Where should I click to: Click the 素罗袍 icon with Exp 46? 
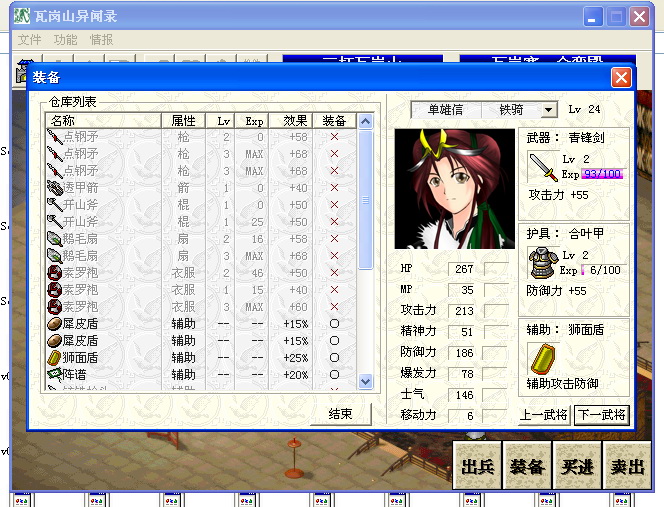click(54, 273)
